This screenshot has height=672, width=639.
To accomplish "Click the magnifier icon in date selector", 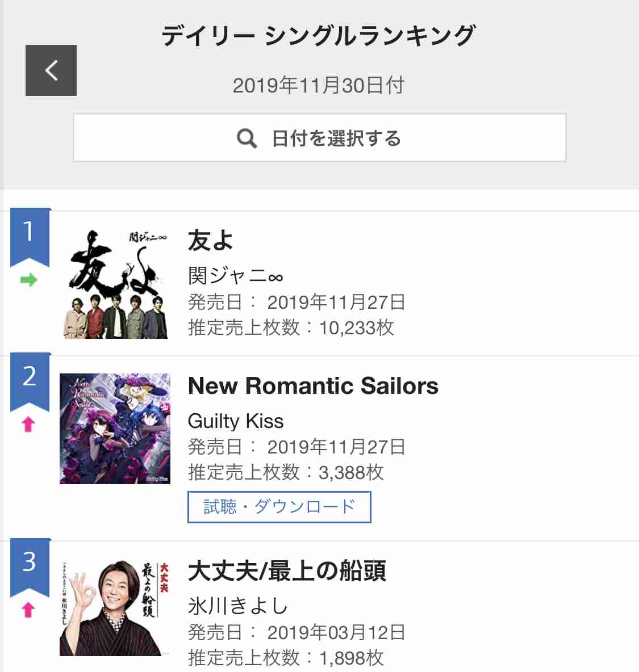I will point(247,138).
